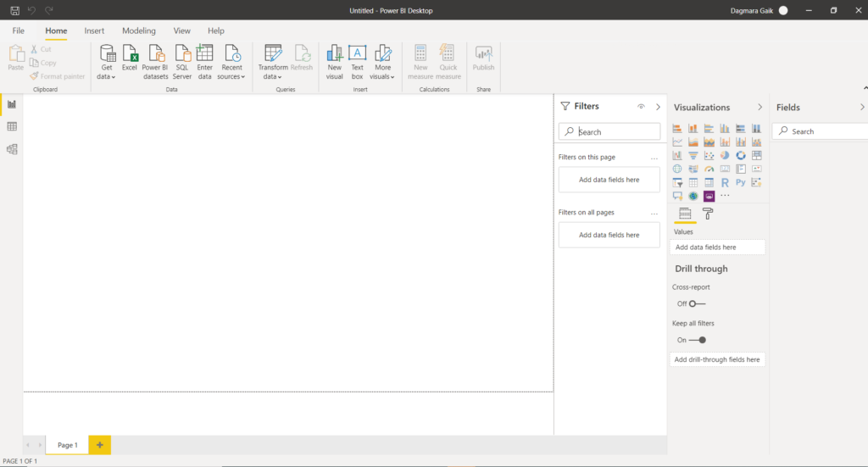This screenshot has width=868, height=467.
Task: Click the Values add data fields well
Action: click(x=717, y=247)
